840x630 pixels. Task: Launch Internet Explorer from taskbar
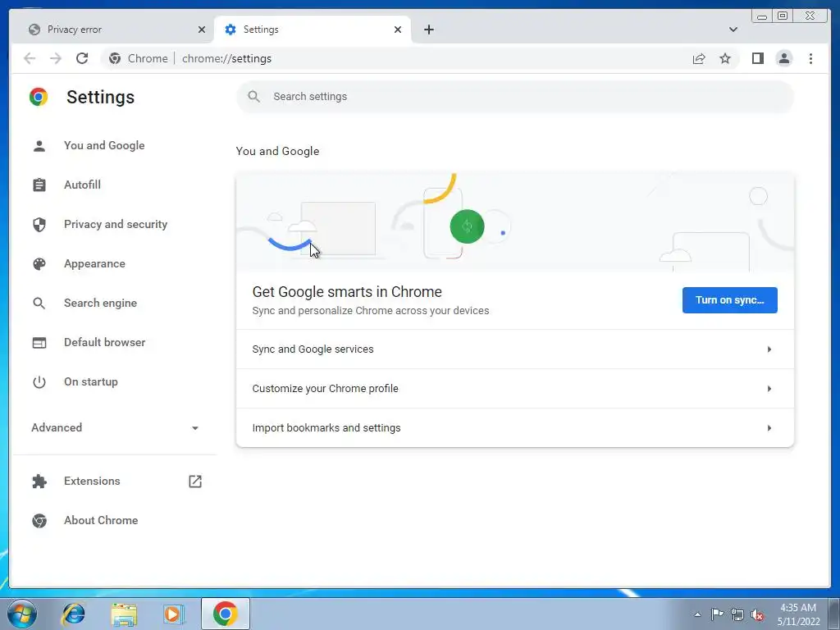point(73,614)
